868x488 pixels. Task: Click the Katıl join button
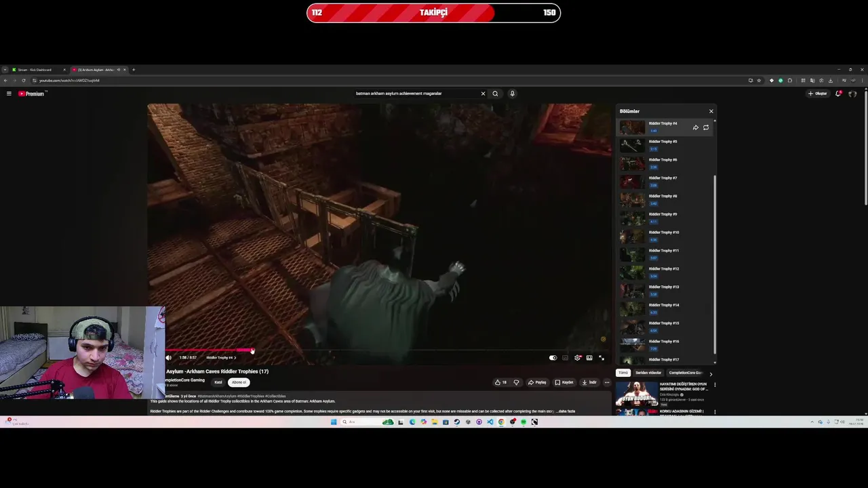218,382
